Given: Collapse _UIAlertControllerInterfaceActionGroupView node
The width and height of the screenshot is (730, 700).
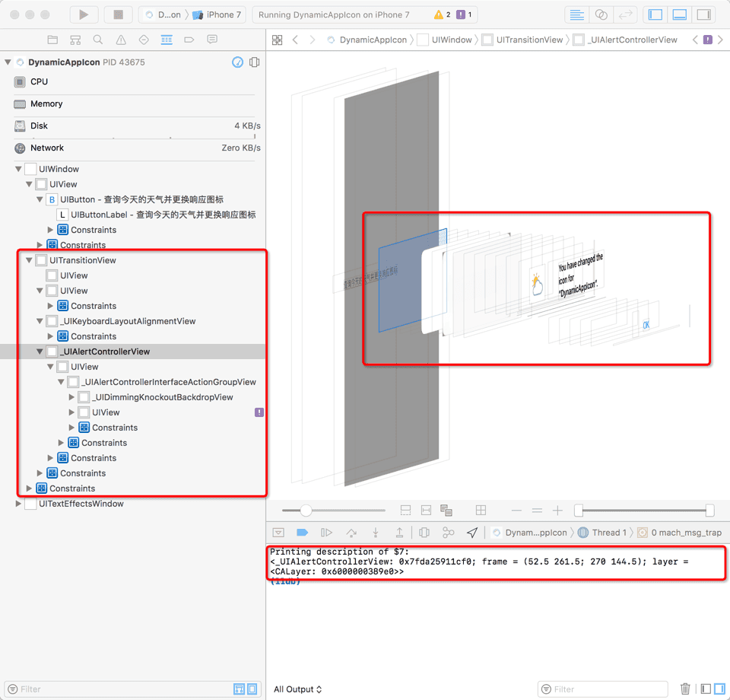Looking at the screenshot, I should pos(61,382).
